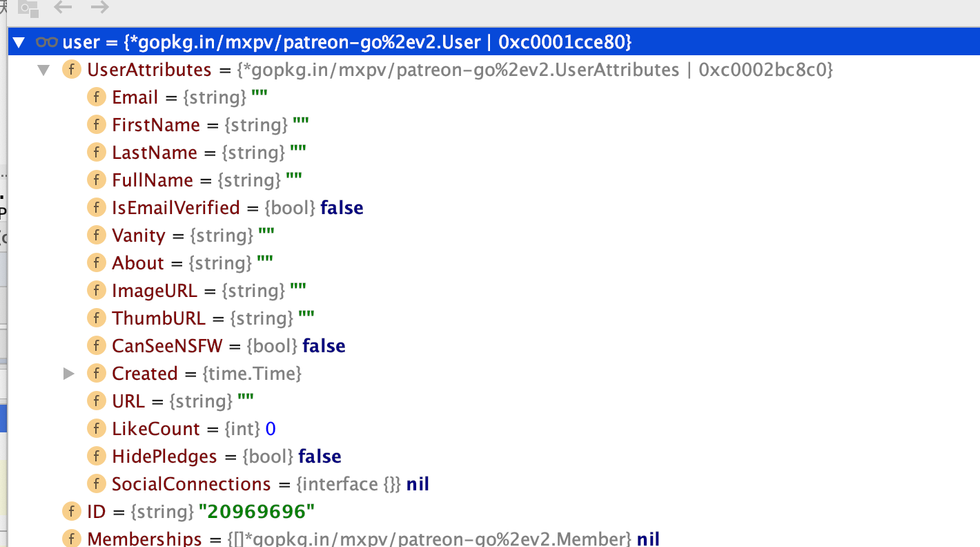Click the field icon next to LikeCount
The width and height of the screenshot is (980, 547).
pyautogui.click(x=97, y=429)
